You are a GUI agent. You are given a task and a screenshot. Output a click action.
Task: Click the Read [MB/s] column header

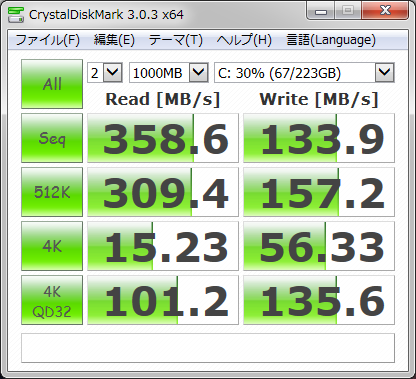(163, 99)
